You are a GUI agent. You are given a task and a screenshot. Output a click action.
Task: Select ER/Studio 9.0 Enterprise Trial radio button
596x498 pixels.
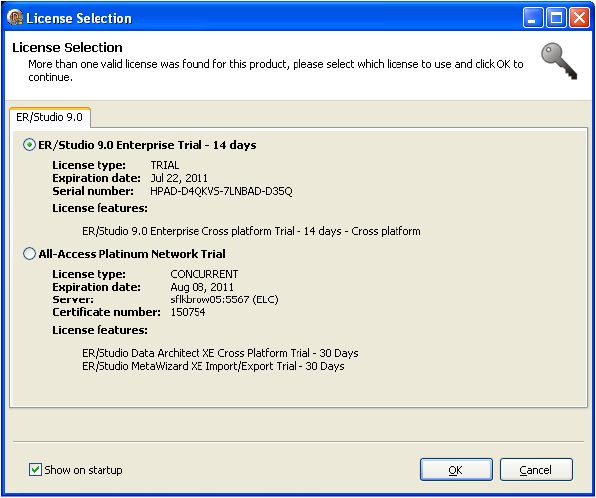point(29,145)
